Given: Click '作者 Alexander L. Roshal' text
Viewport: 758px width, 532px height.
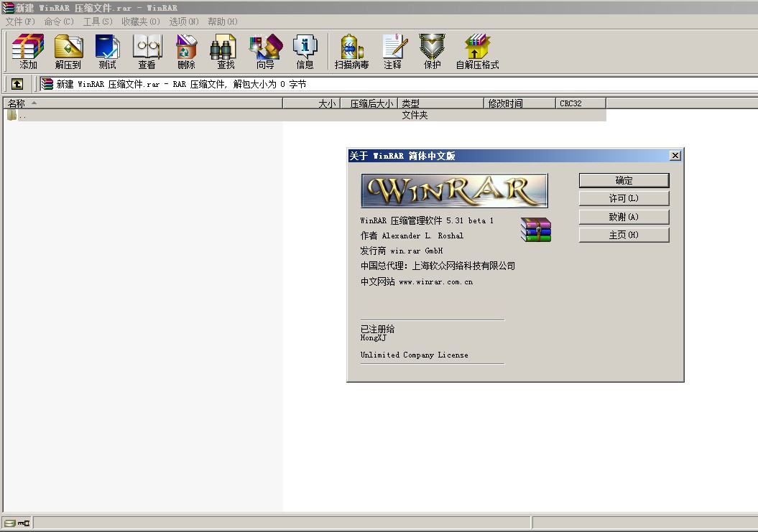Looking at the screenshot, I should 412,235.
